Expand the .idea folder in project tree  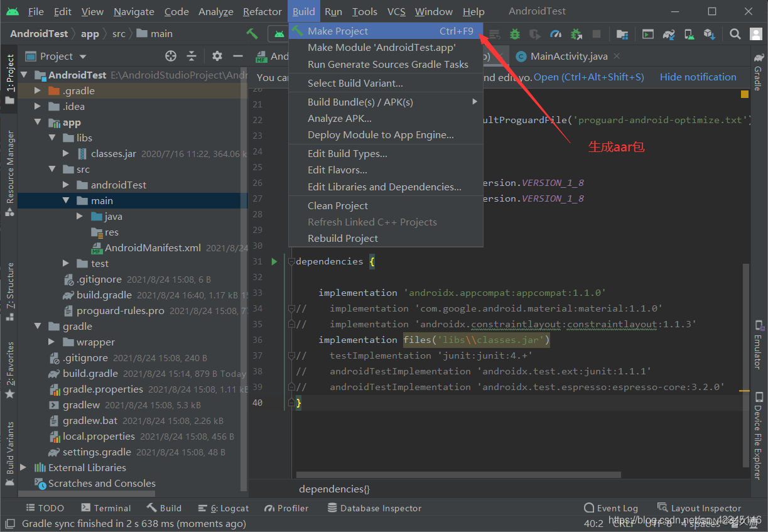36,106
